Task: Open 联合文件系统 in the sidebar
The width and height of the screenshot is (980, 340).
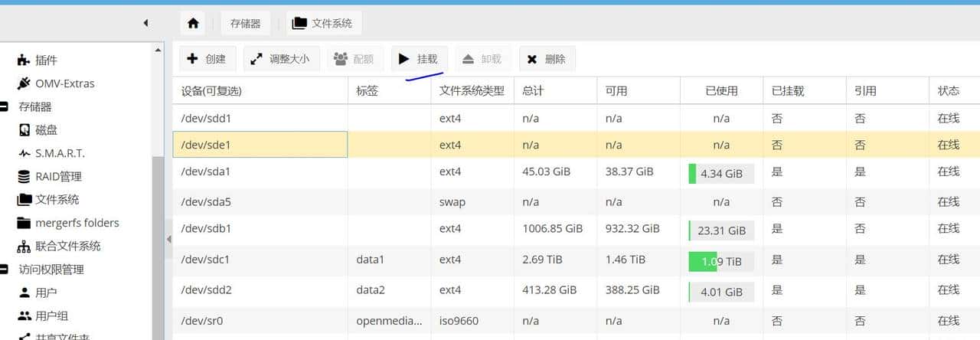Action: [67, 246]
